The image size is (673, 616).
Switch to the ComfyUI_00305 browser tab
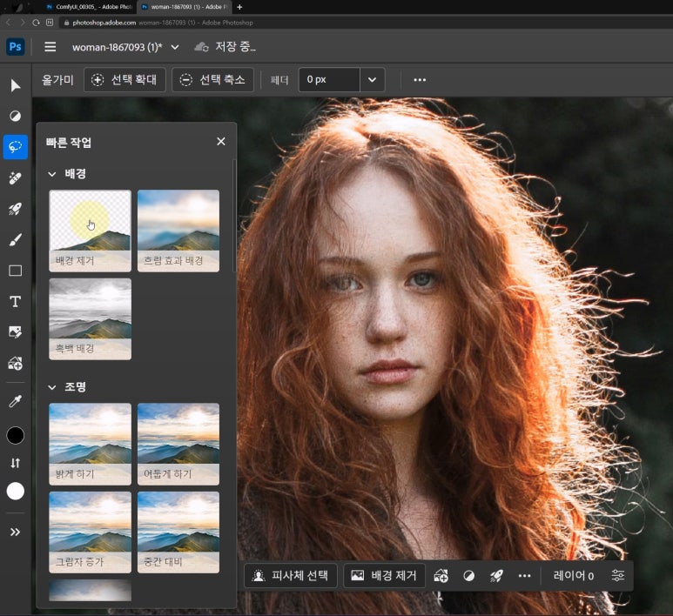[x=90, y=7]
